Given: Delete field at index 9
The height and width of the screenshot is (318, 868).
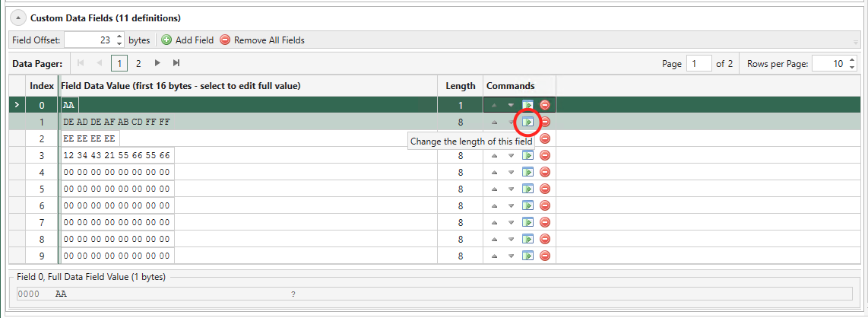Looking at the screenshot, I should pyautogui.click(x=545, y=256).
